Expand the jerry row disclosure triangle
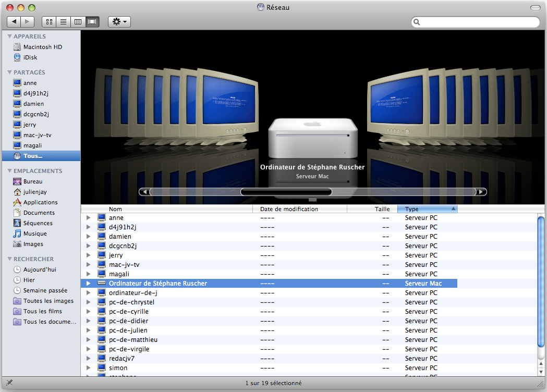 point(88,255)
